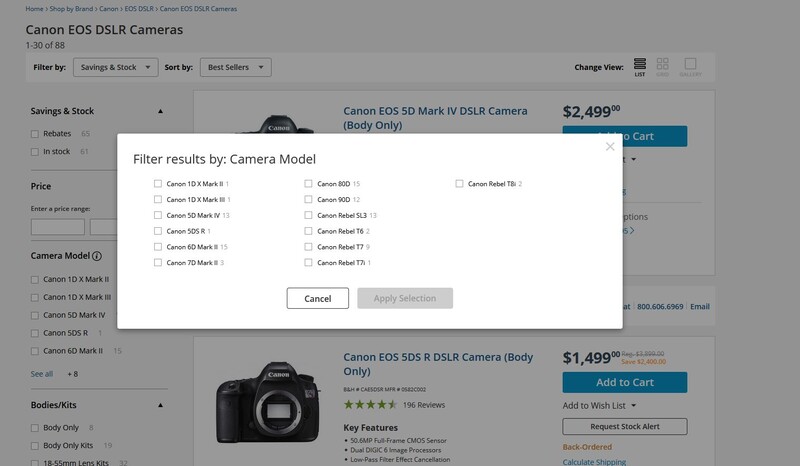Toggle sidebar Canon 5DS R checkbox
800x466 pixels.
(x=35, y=333)
